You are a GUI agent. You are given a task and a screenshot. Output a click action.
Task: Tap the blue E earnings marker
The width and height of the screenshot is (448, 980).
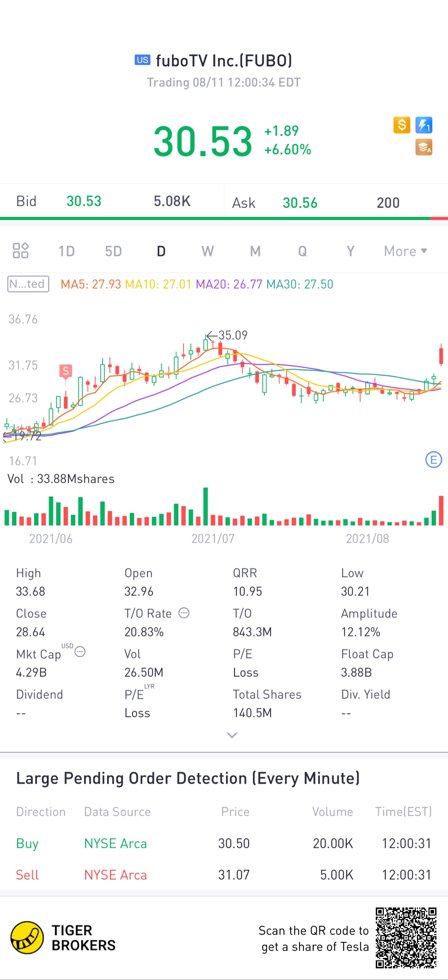(x=434, y=460)
